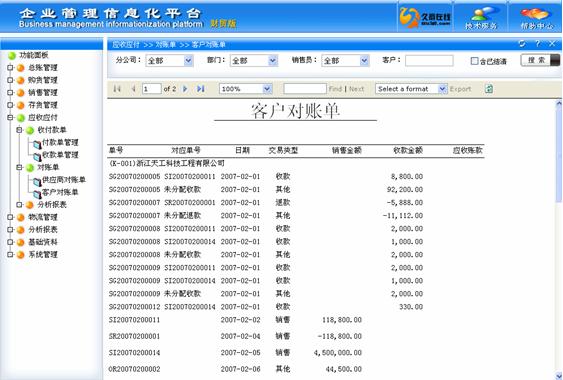
Task: Click the 收款单管理 document icon
Action: tap(37, 156)
